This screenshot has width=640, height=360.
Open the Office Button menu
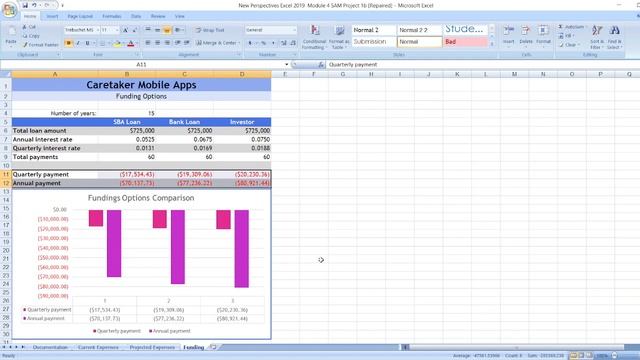(x=9, y=9)
